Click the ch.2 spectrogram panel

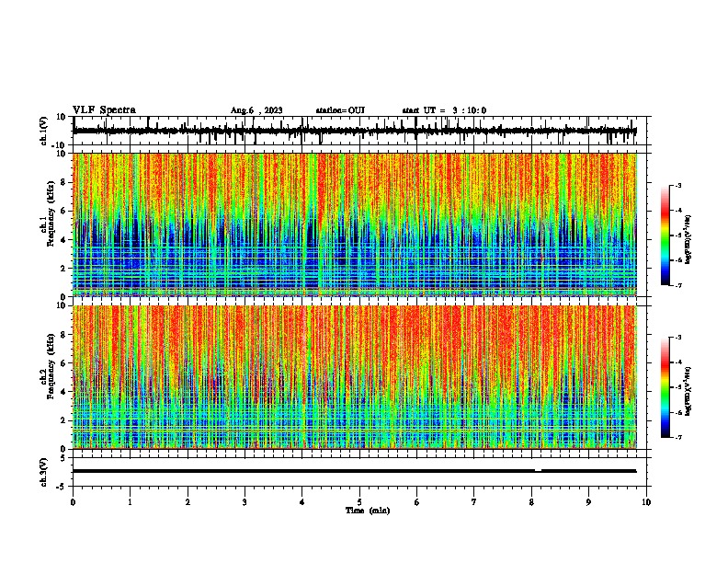pos(354,377)
